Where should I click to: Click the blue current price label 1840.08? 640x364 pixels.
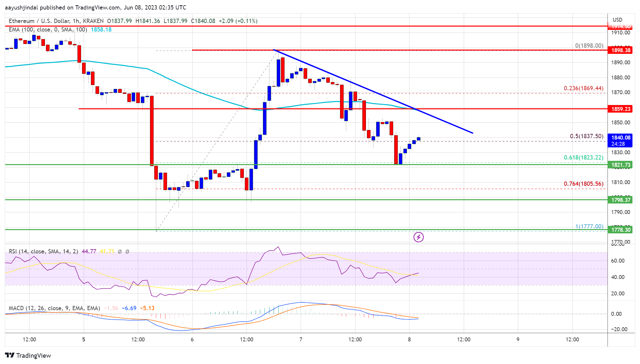point(620,140)
